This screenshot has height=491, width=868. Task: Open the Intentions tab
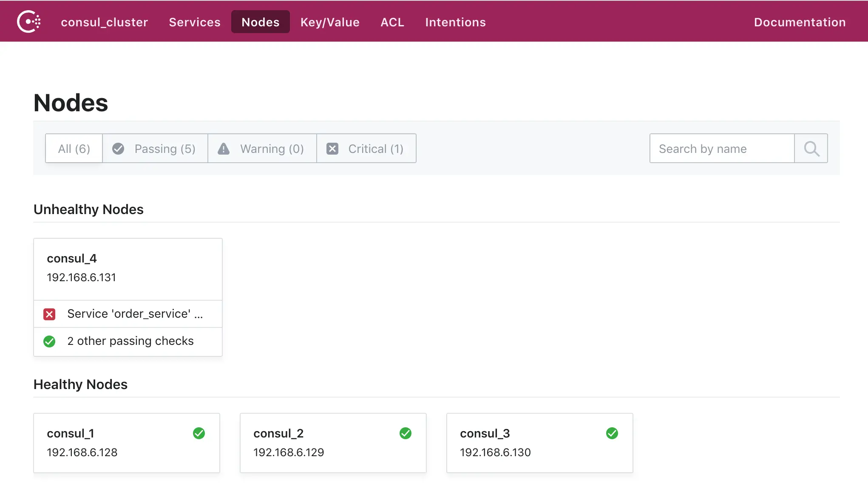(x=455, y=22)
